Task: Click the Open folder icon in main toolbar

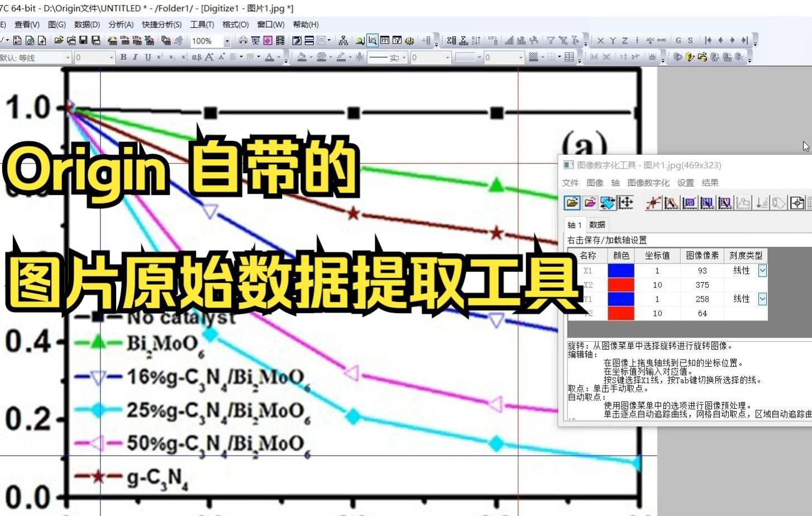Action: [x=59, y=40]
